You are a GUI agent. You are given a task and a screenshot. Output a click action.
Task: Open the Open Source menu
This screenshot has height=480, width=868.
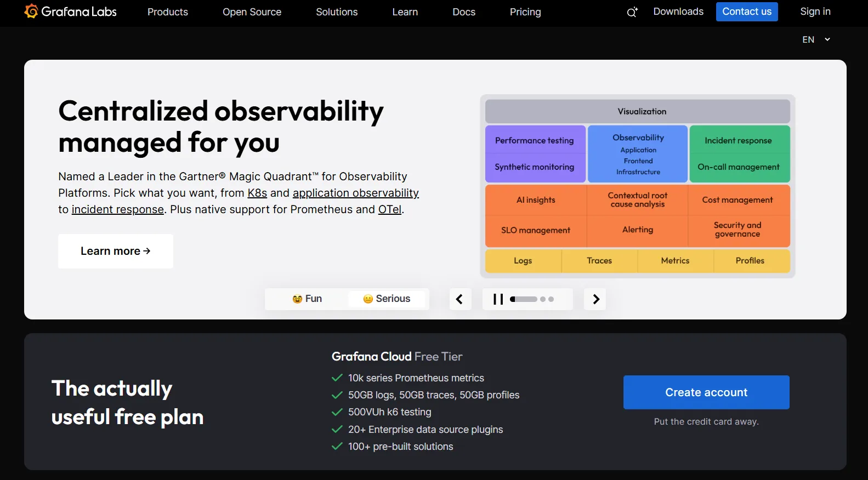[x=252, y=12]
